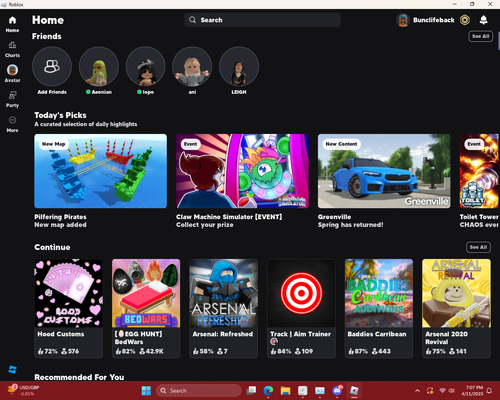Click 'Collect your prize' caption
This screenshot has width=500, height=400.
[205, 225]
